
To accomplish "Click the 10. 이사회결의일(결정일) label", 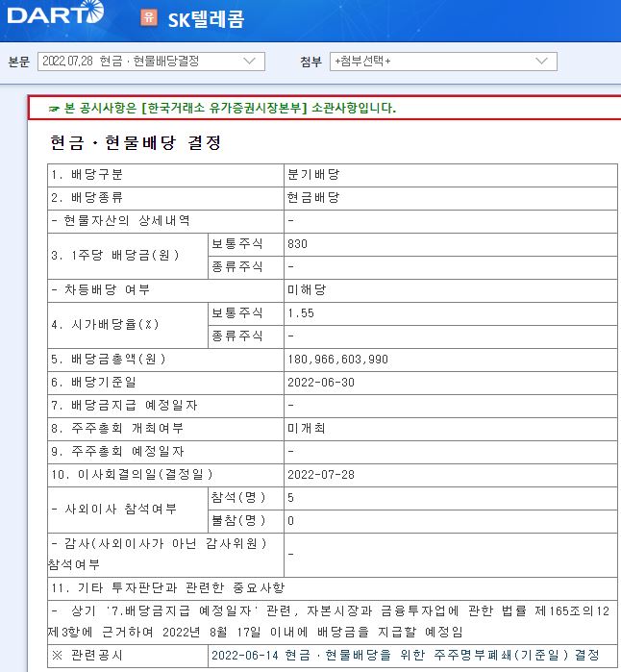I will click(x=132, y=475).
